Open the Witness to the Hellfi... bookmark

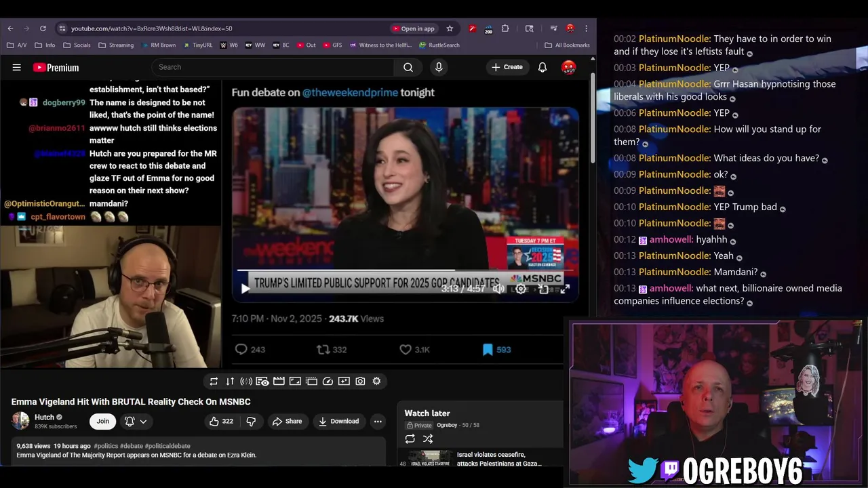click(x=381, y=45)
